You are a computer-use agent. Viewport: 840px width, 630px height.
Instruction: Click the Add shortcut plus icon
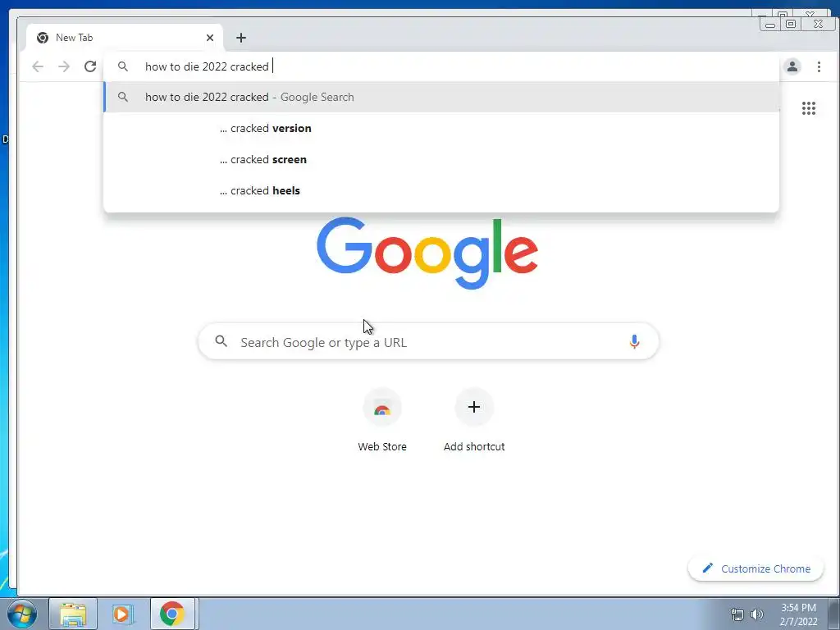point(473,407)
